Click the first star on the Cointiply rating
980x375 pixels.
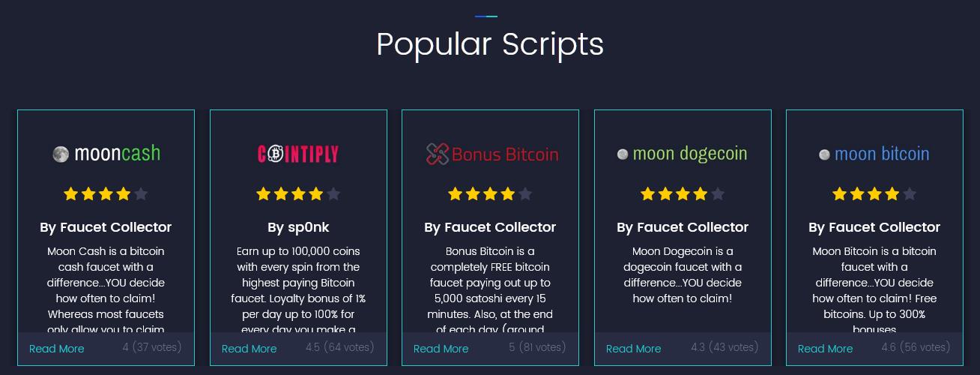(264, 194)
